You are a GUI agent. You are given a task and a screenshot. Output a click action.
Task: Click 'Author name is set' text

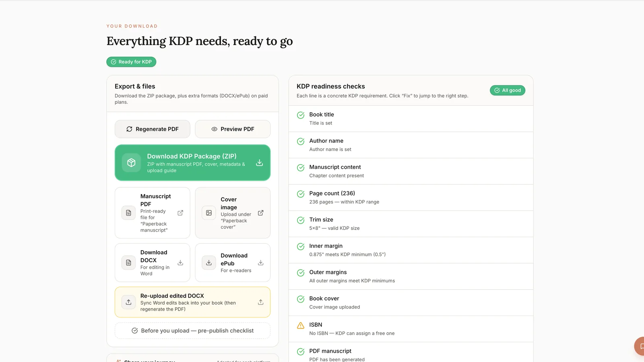[x=330, y=149]
